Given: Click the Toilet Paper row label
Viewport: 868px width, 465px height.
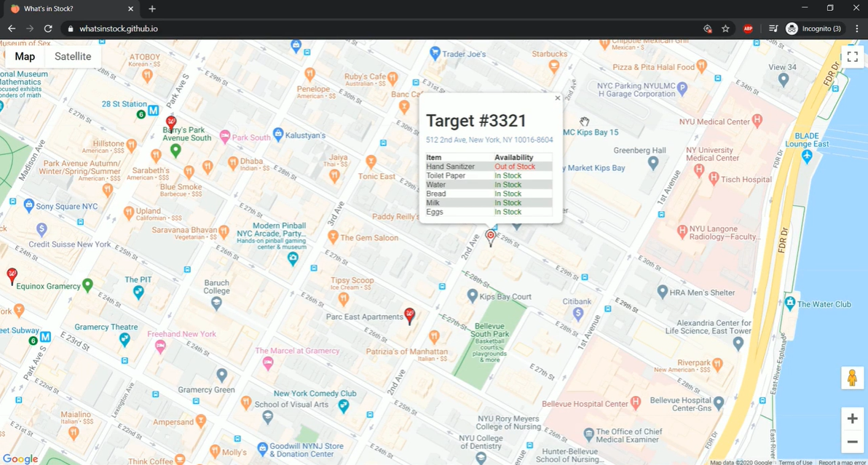Looking at the screenshot, I should (446, 175).
